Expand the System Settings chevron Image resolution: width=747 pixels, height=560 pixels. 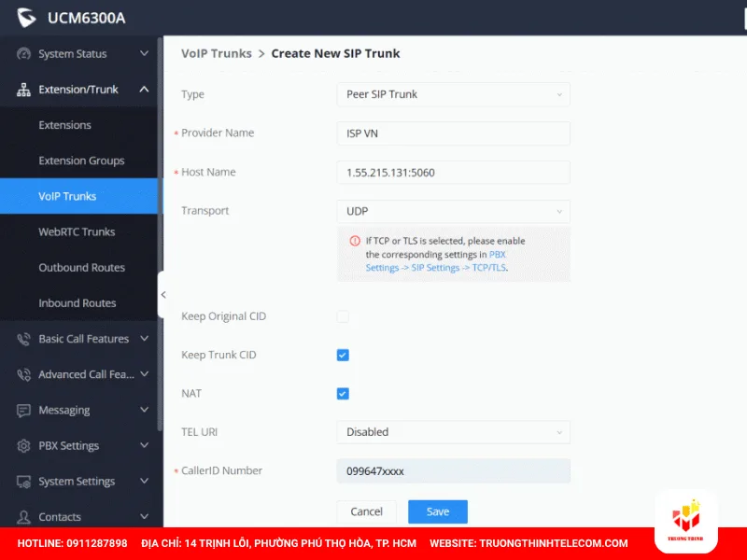(145, 481)
